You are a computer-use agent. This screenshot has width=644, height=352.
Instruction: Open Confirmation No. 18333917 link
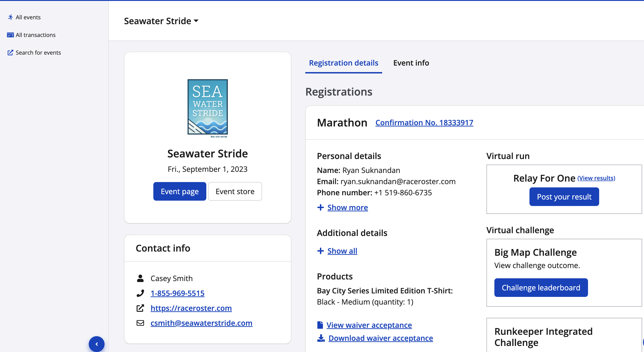(x=424, y=123)
